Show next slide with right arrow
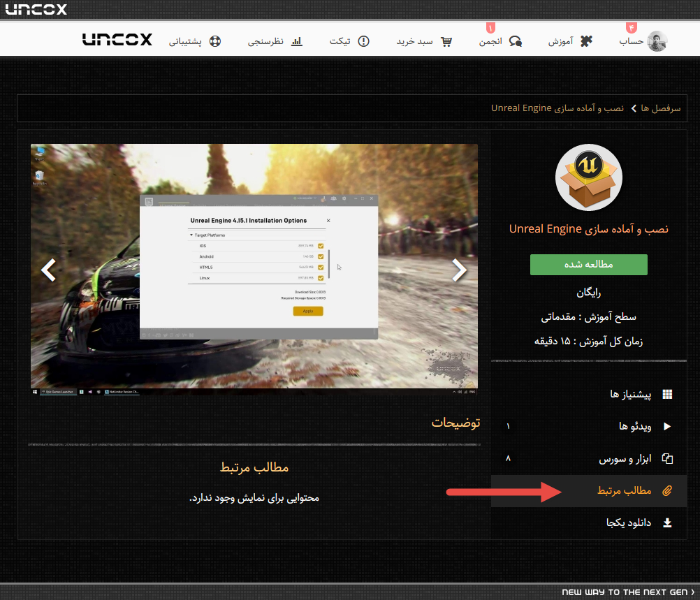Screen dimensions: 700x600 point(459,270)
